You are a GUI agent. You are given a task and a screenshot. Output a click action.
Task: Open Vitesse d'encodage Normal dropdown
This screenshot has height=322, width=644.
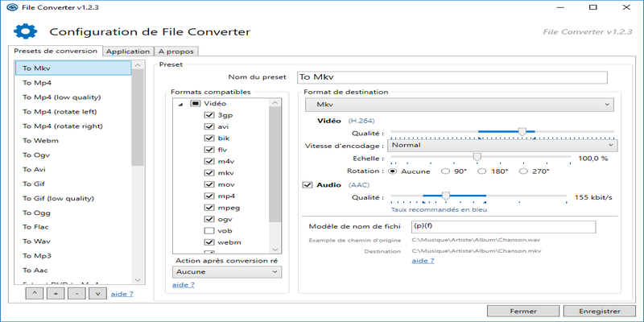pyautogui.click(x=502, y=145)
